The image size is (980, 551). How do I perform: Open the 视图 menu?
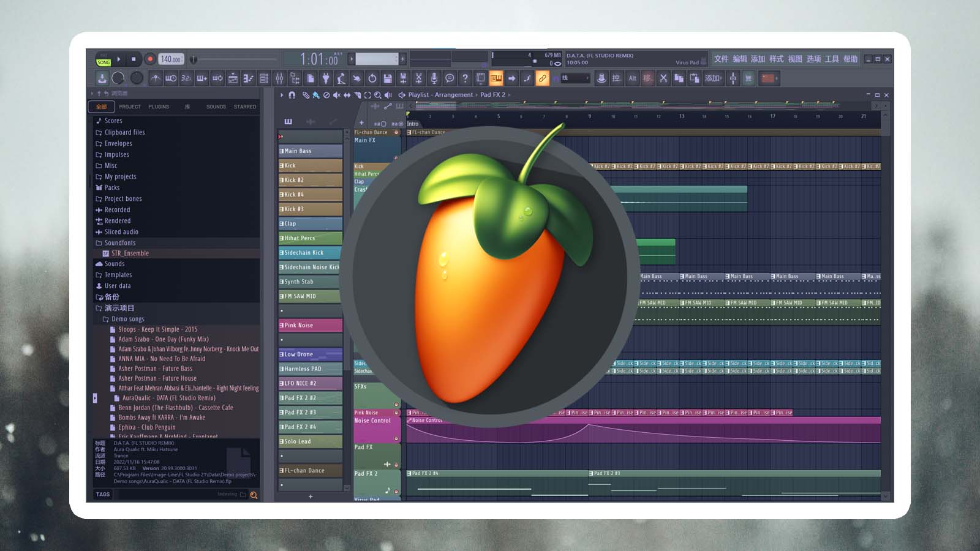tap(795, 59)
